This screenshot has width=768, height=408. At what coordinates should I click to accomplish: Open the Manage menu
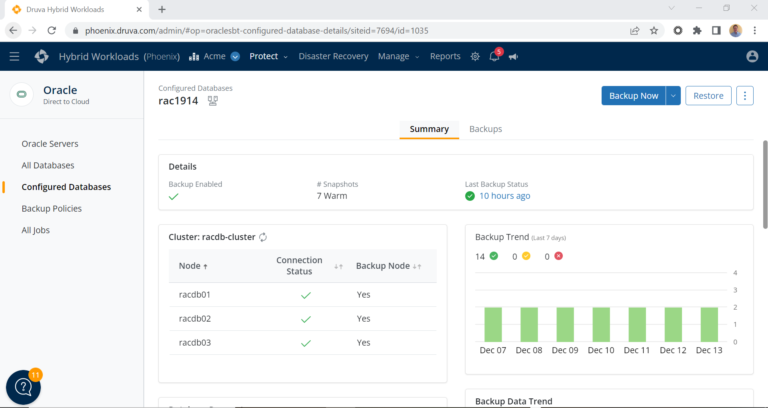(x=397, y=57)
